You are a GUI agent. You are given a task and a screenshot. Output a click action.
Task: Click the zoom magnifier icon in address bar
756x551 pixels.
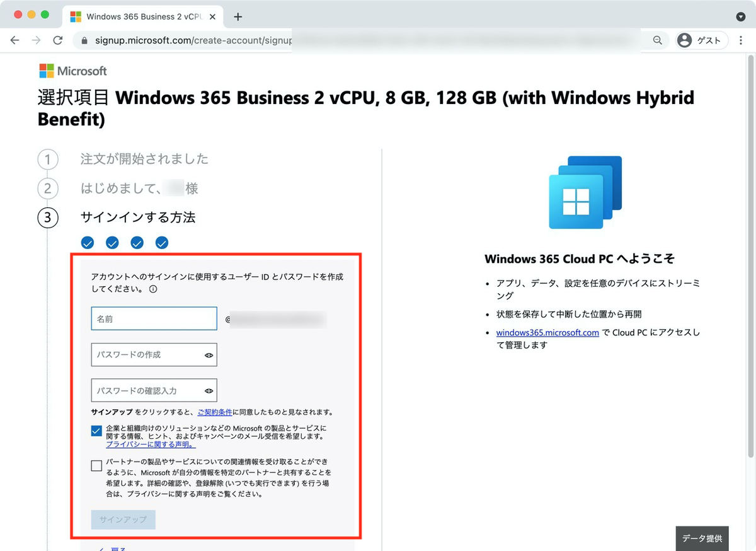(x=657, y=40)
